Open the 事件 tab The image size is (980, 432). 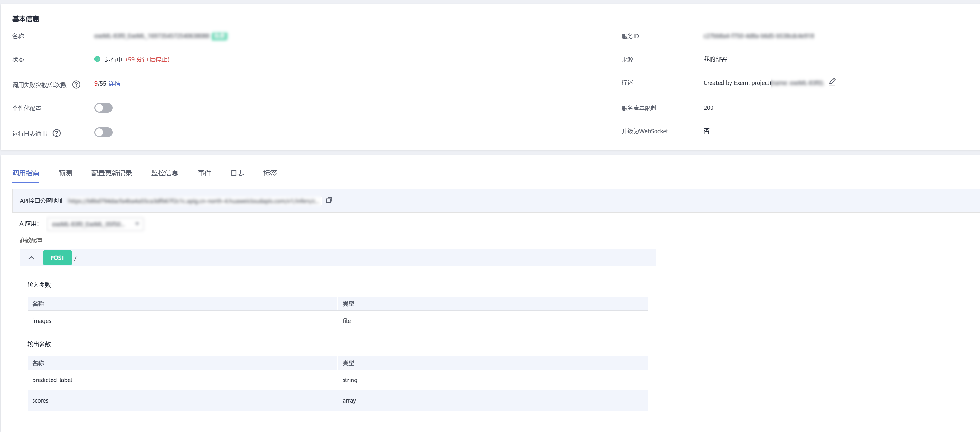coord(204,173)
